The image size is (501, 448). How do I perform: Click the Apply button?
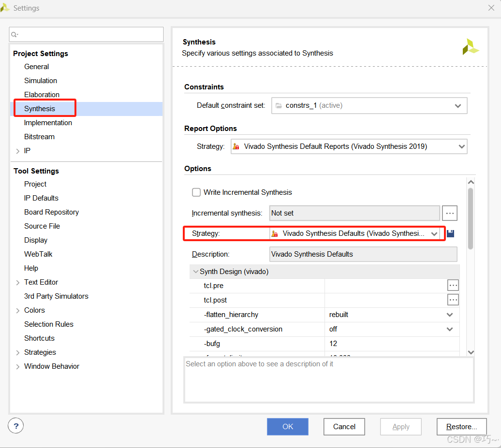click(x=401, y=427)
